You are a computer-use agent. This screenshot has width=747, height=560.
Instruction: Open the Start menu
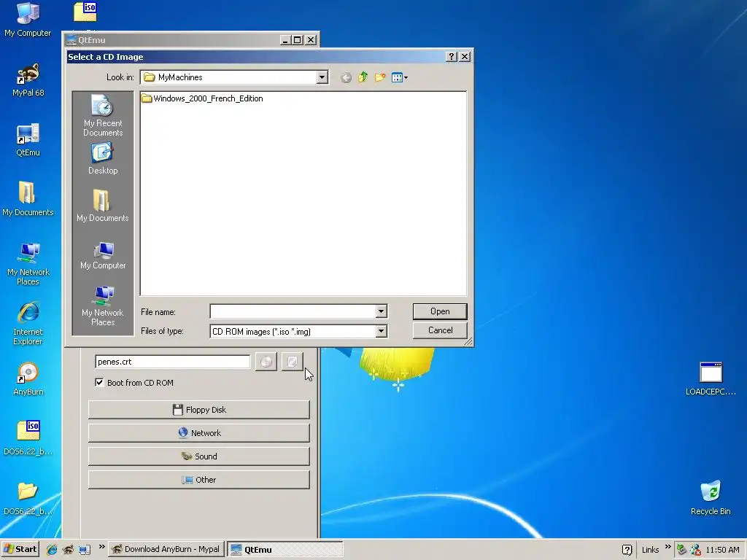pos(20,549)
